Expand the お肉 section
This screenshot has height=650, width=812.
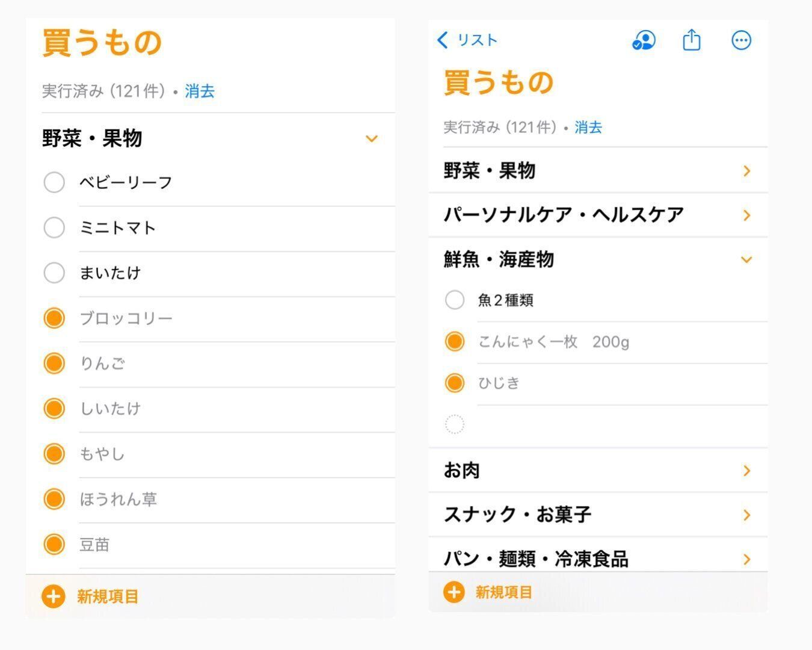coord(747,471)
